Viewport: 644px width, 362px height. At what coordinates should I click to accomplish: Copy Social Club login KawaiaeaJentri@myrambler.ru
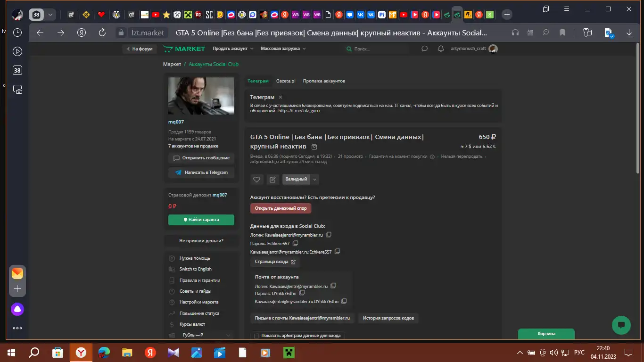pos(329,235)
